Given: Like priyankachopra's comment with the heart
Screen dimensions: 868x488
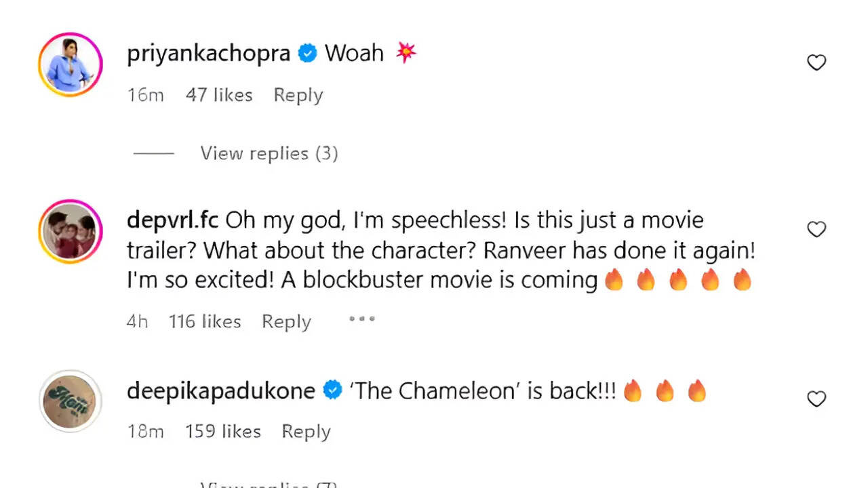Looking at the screenshot, I should click(816, 63).
